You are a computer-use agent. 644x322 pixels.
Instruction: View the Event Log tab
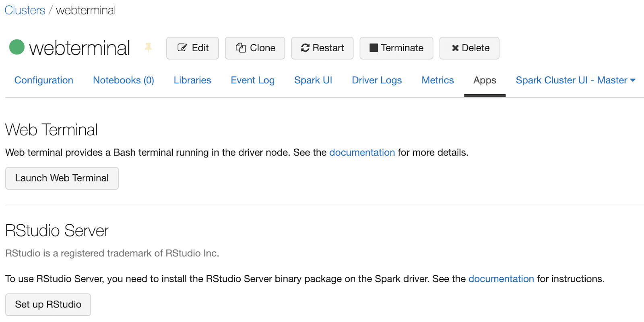[253, 80]
